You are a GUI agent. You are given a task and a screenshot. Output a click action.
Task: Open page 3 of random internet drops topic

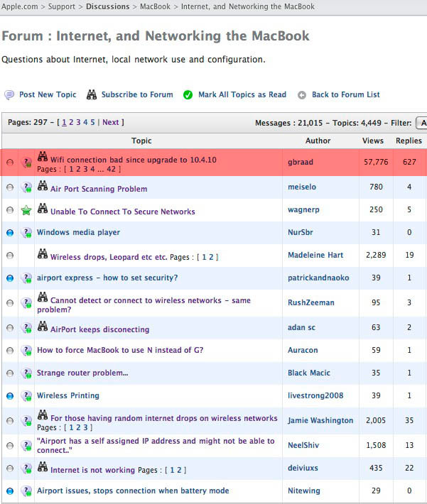pyautogui.click(x=85, y=427)
